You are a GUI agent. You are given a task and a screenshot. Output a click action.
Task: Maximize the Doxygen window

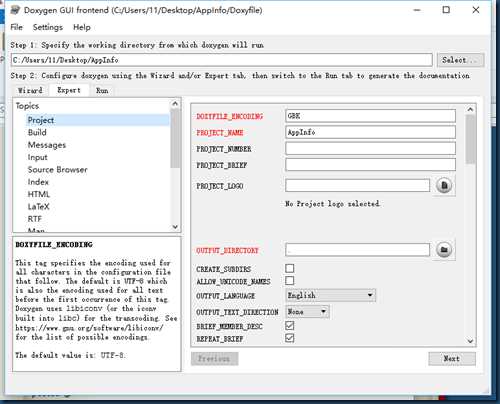click(446, 10)
